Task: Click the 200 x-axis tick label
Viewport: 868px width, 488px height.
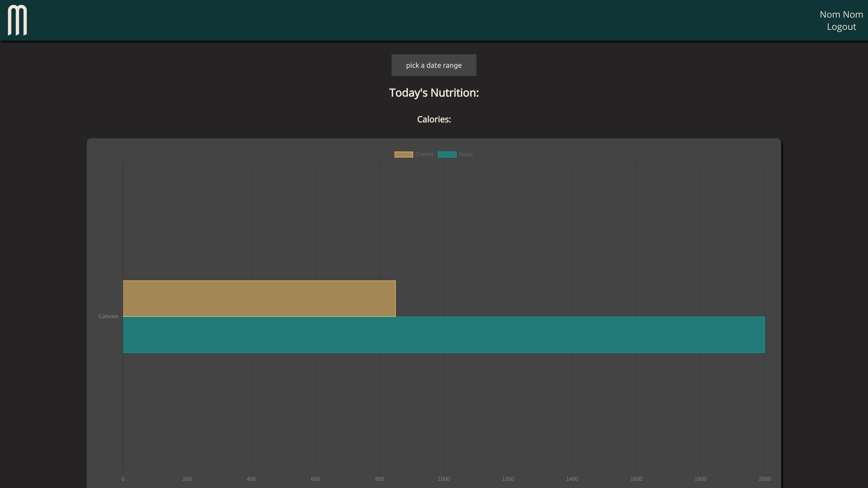Action: pyautogui.click(x=187, y=479)
